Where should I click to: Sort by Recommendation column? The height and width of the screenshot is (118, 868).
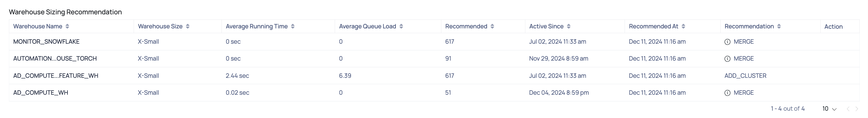pos(779,26)
